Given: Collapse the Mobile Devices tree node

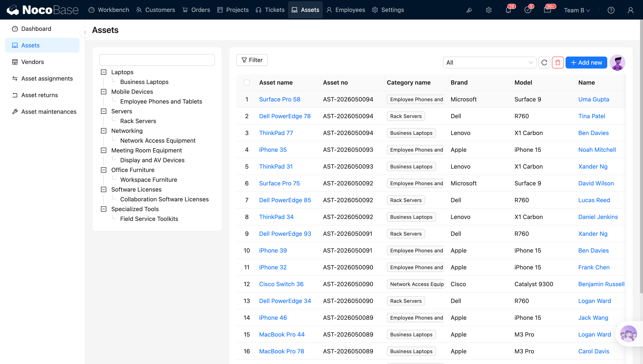Looking at the screenshot, I should pyautogui.click(x=104, y=91).
